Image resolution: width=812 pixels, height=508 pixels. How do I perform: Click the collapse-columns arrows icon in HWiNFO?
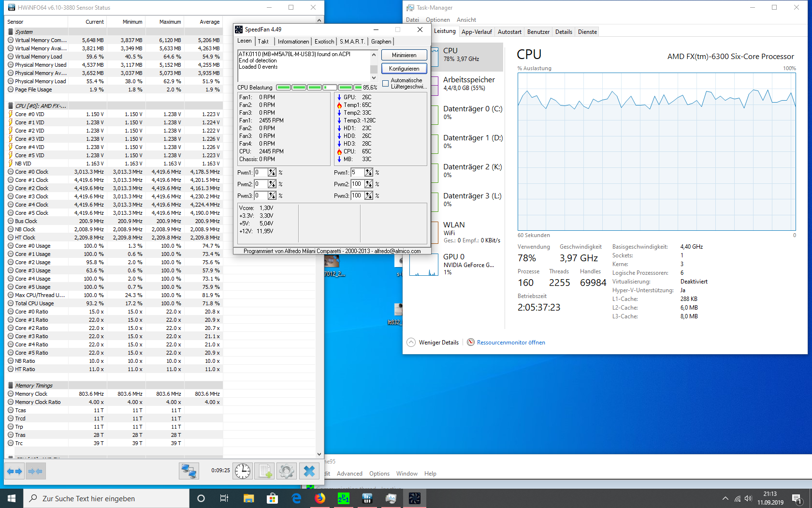point(35,471)
